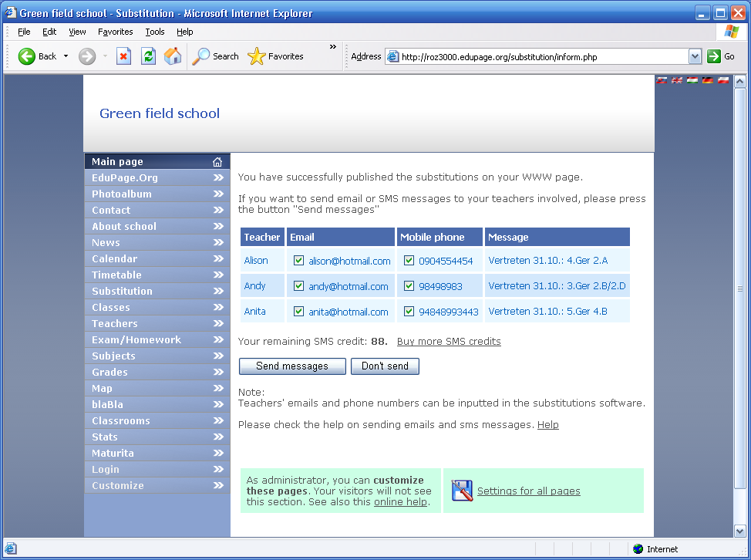The width and height of the screenshot is (751, 560).
Task: Open the Tools menu
Action: tap(155, 32)
